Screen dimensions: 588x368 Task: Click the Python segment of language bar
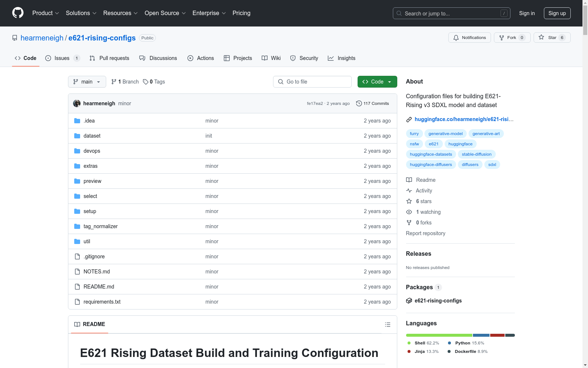[x=481, y=335]
